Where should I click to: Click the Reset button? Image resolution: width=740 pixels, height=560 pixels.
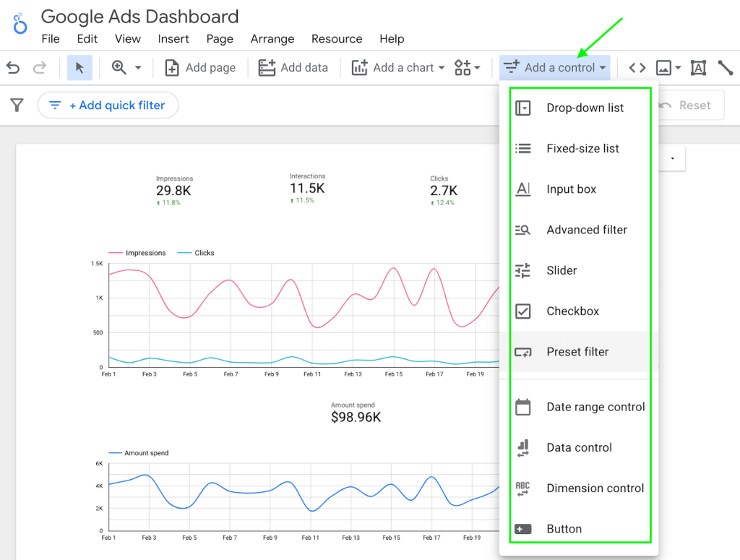[x=690, y=105]
